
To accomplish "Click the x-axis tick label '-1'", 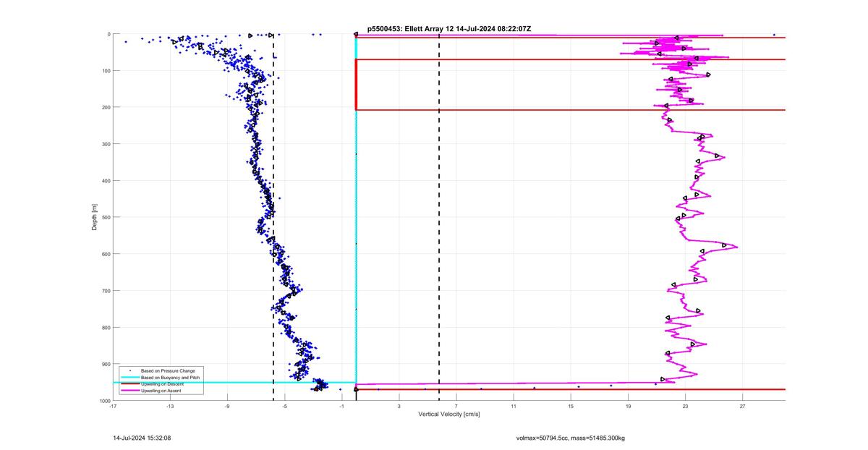I will tap(341, 406).
